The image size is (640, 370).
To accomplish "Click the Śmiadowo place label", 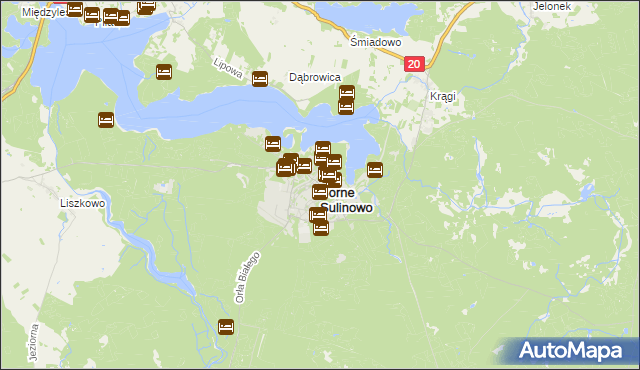I will coord(376,42).
